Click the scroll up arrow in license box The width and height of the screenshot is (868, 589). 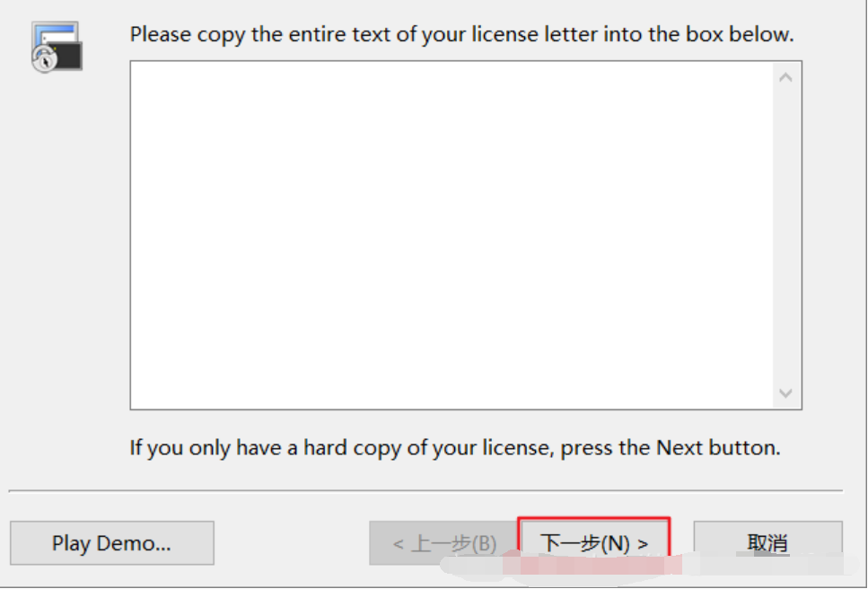(x=786, y=78)
